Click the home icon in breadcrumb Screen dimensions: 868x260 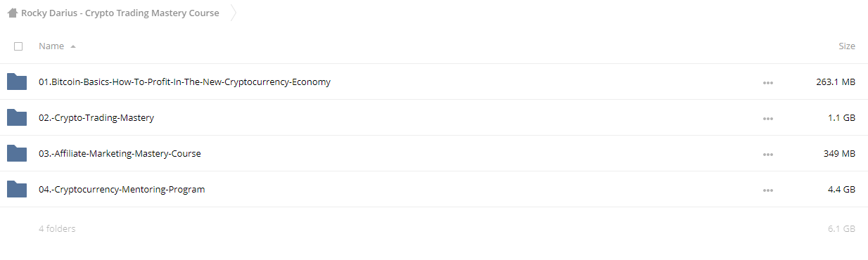click(13, 13)
